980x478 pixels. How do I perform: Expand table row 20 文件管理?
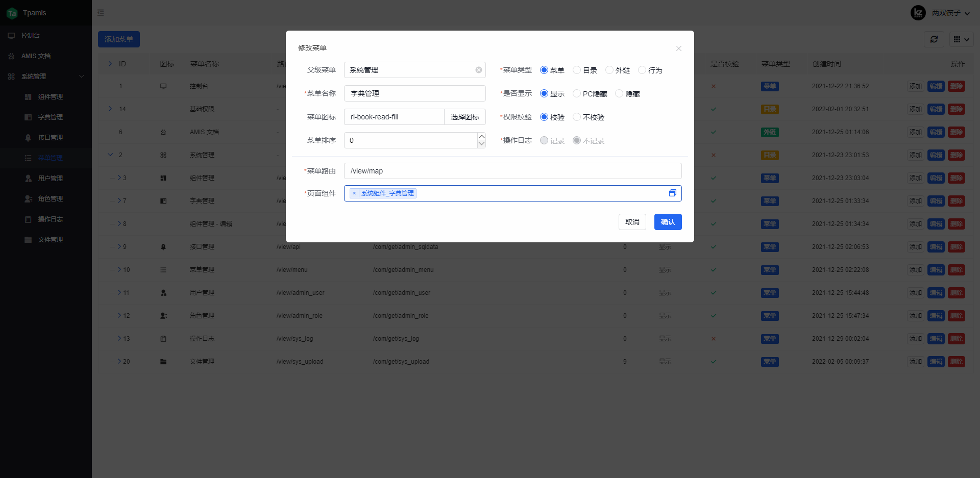pyautogui.click(x=119, y=361)
